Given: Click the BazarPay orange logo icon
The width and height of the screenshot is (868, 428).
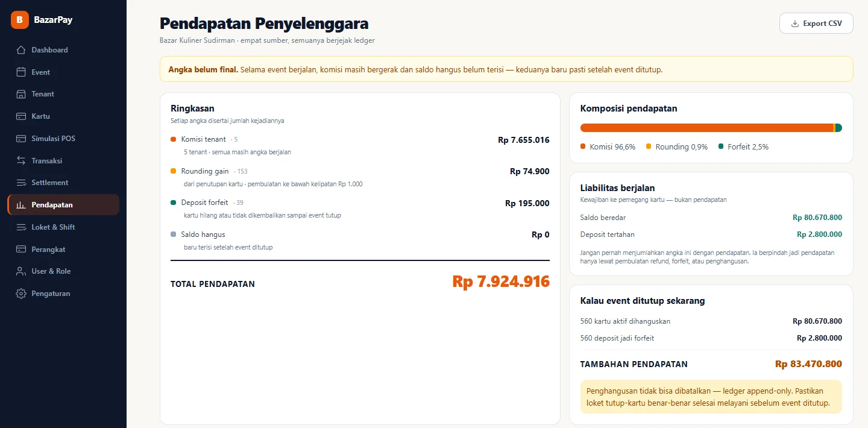Looking at the screenshot, I should coord(20,20).
